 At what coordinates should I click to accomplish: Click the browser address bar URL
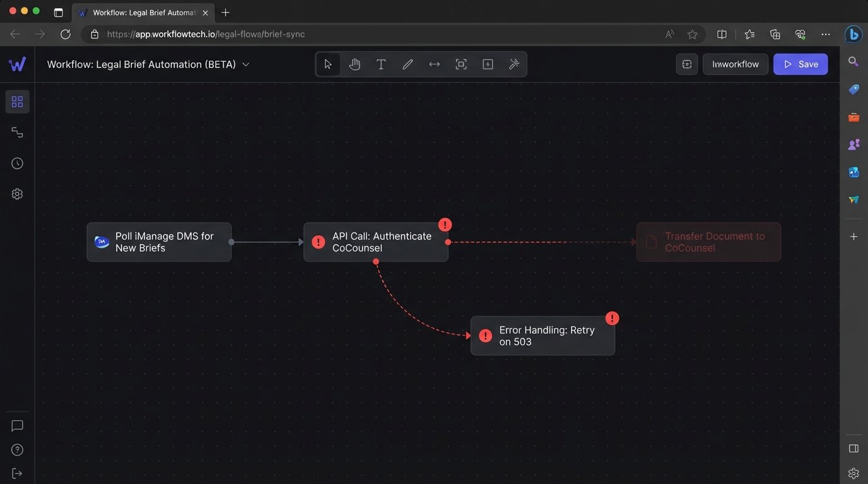tap(206, 34)
